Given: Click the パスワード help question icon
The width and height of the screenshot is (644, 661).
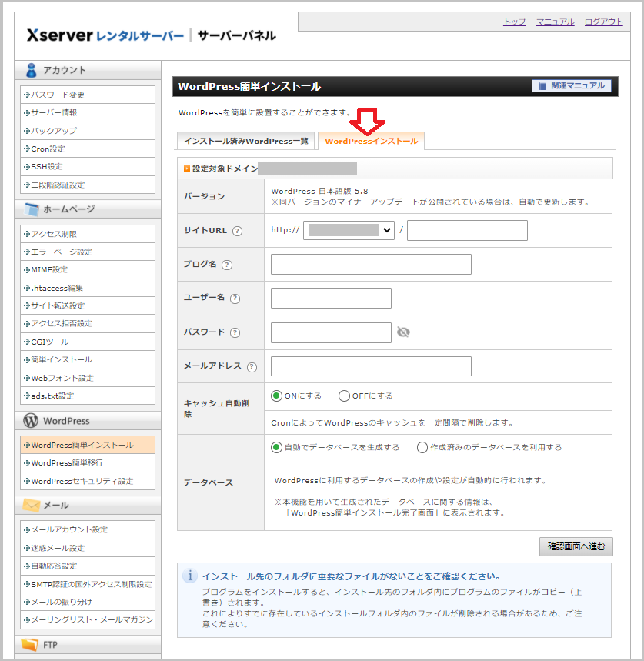Looking at the screenshot, I should [235, 332].
